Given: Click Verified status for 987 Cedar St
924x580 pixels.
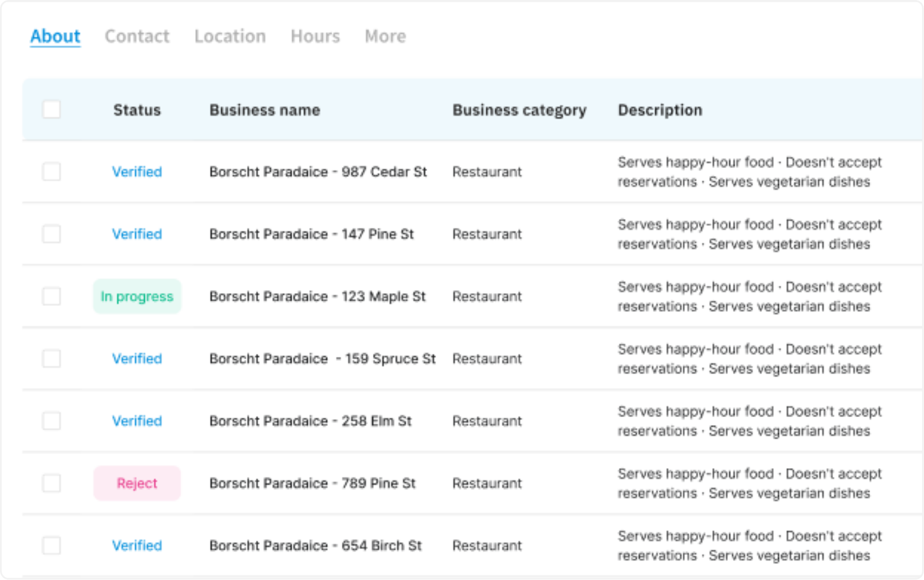Looking at the screenshot, I should [137, 172].
